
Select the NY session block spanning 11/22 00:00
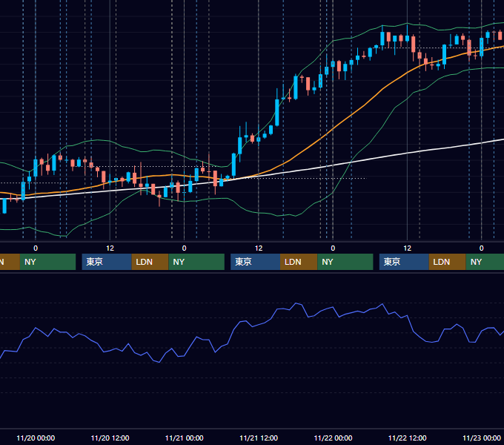tap(345, 262)
